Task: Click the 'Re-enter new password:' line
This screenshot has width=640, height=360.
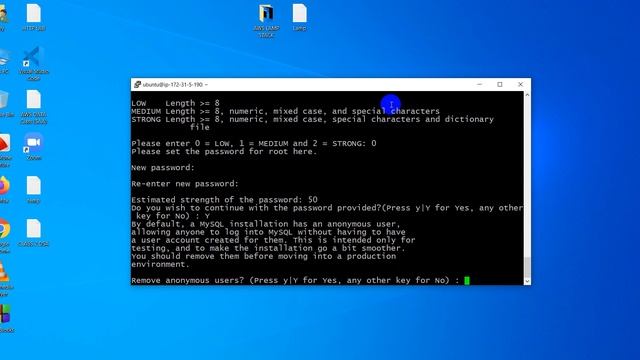Action: pos(185,184)
